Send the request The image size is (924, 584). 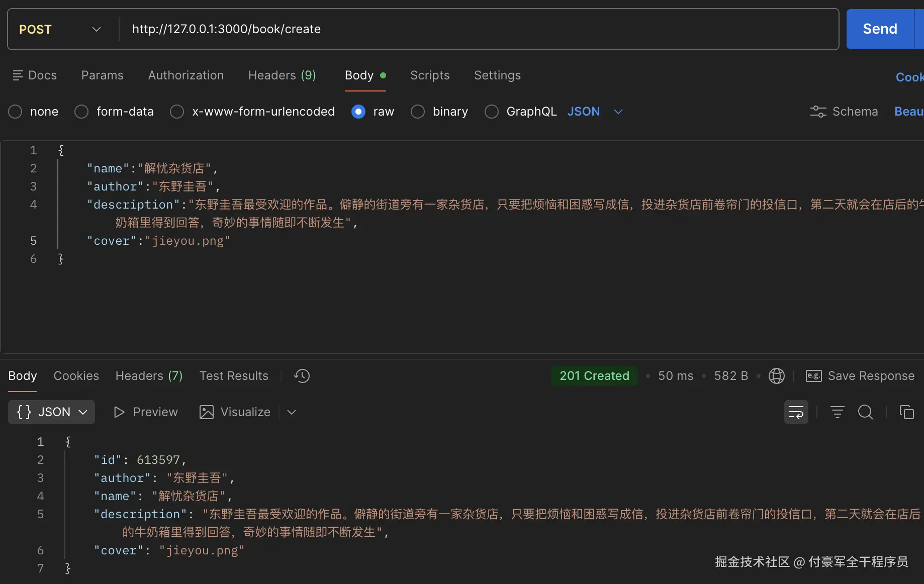[x=880, y=29]
